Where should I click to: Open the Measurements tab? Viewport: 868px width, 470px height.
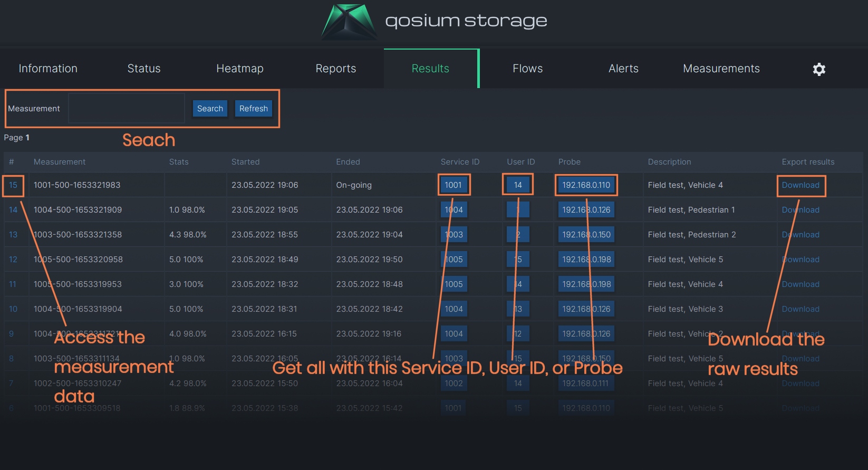click(721, 69)
